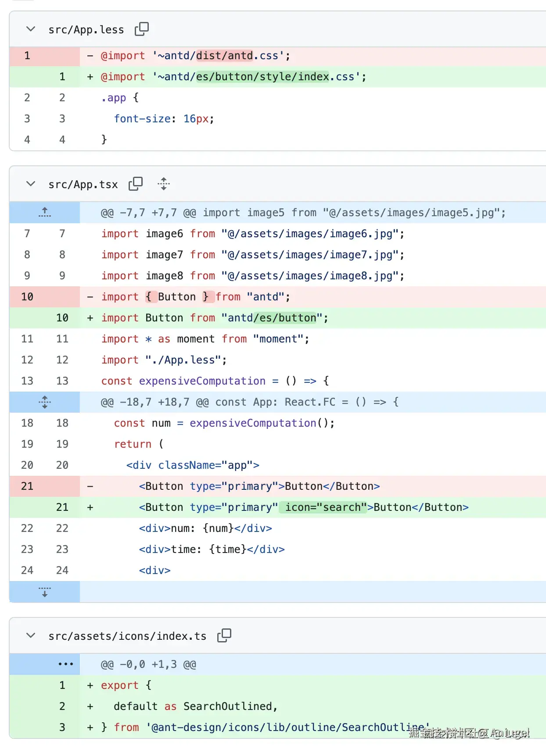The image size is (546, 756).
Task: Expand lines between hunks at @@ -18,7
Action: tap(44, 402)
